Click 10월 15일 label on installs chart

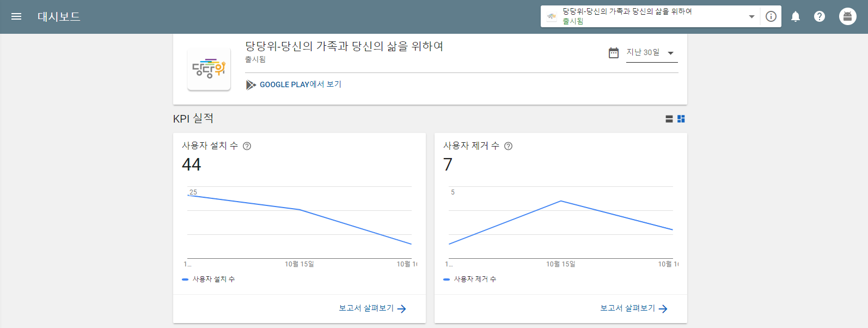point(299,264)
